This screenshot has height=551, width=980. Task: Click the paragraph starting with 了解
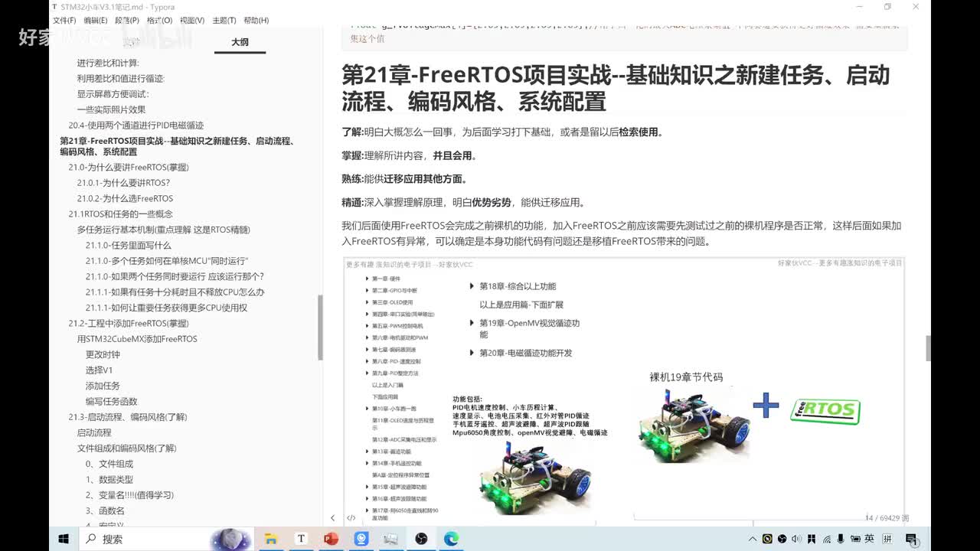click(x=502, y=132)
